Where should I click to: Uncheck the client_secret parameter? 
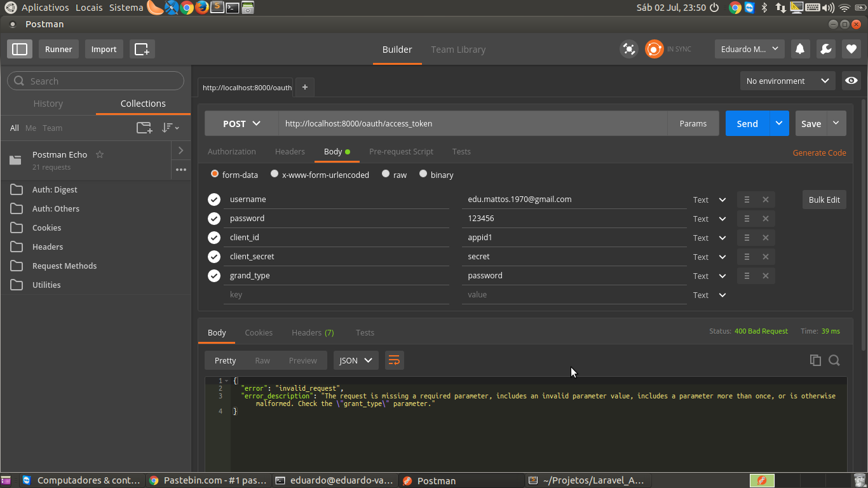coord(214,257)
